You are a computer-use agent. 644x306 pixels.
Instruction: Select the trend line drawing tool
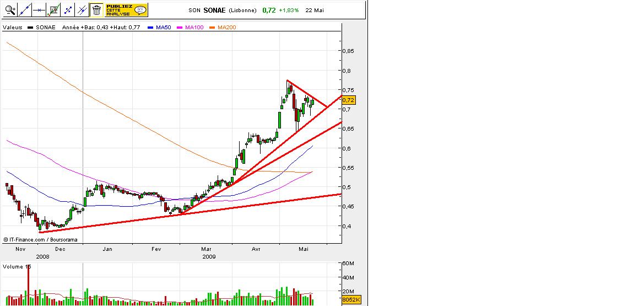[25, 10]
